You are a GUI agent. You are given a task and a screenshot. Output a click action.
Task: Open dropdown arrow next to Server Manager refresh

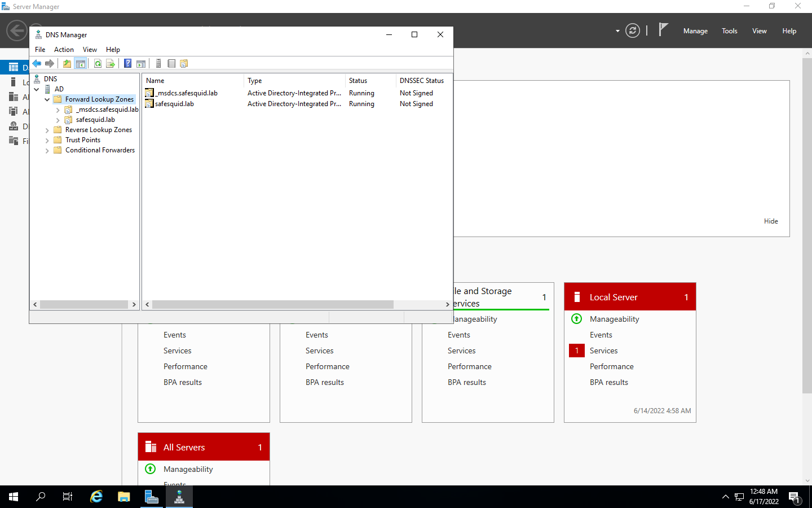coord(617,31)
